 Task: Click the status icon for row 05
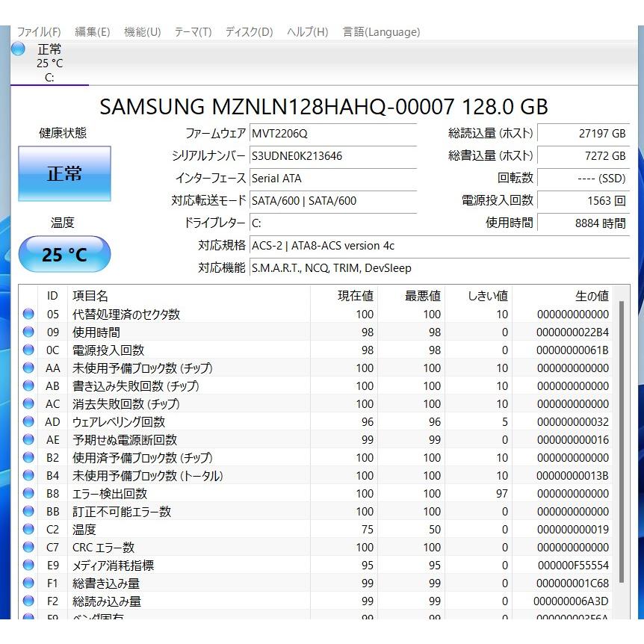(x=28, y=315)
